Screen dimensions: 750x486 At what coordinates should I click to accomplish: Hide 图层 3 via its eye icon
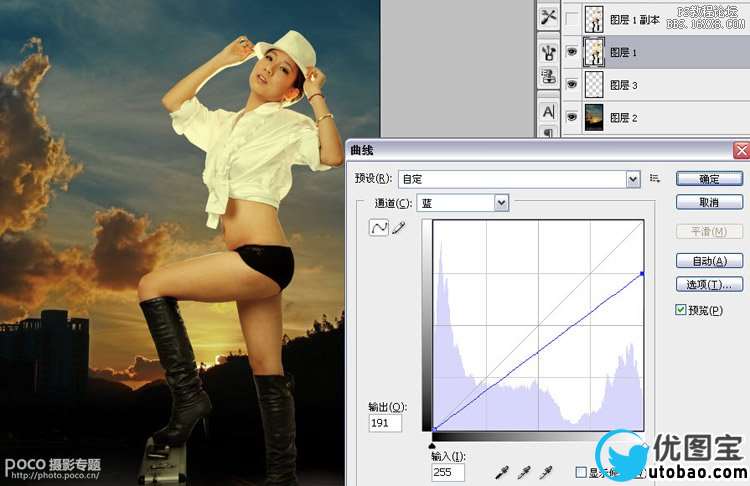572,84
